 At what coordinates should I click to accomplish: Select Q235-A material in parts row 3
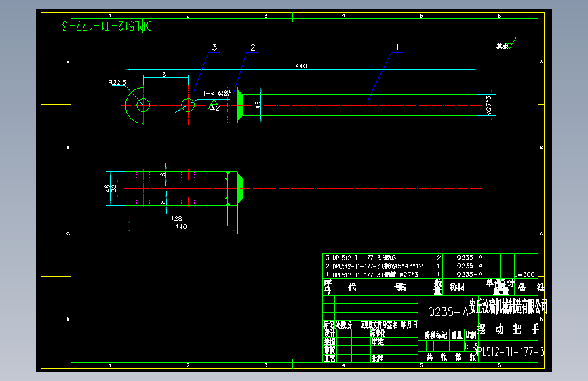pyautogui.click(x=469, y=258)
